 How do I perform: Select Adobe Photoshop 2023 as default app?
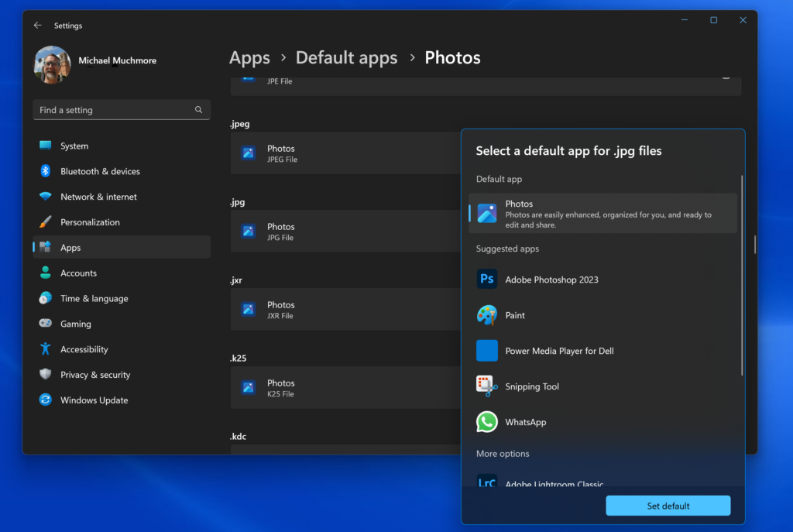[551, 280]
